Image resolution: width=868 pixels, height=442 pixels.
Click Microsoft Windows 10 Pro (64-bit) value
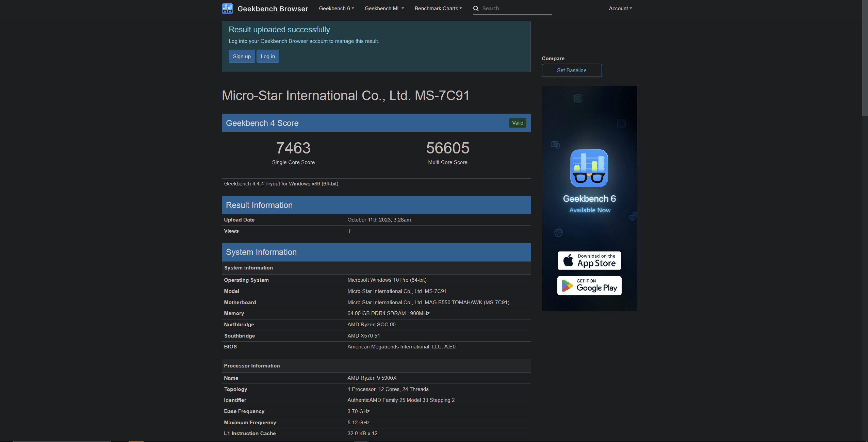pyautogui.click(x=387, y=280)
